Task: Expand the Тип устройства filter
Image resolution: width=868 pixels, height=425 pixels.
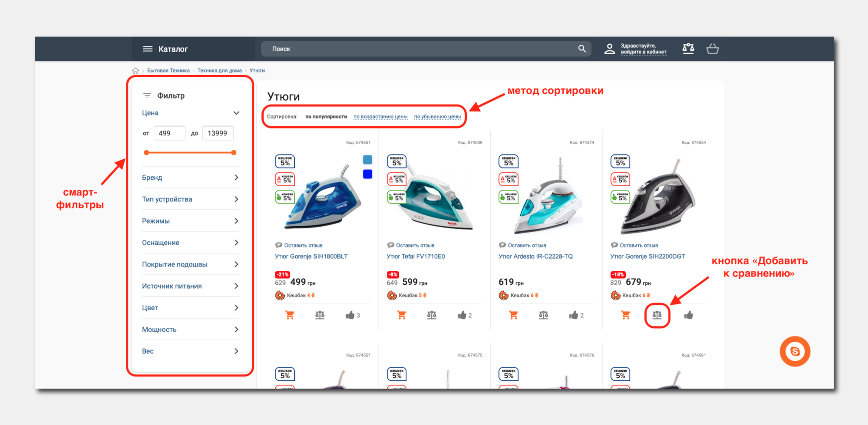Action: [190, 199]
